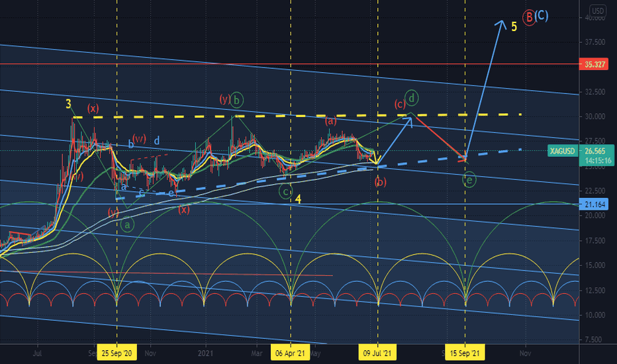Click the 17.500 price axis label
The height and width of the screenshot is (364, 617).
594,240
